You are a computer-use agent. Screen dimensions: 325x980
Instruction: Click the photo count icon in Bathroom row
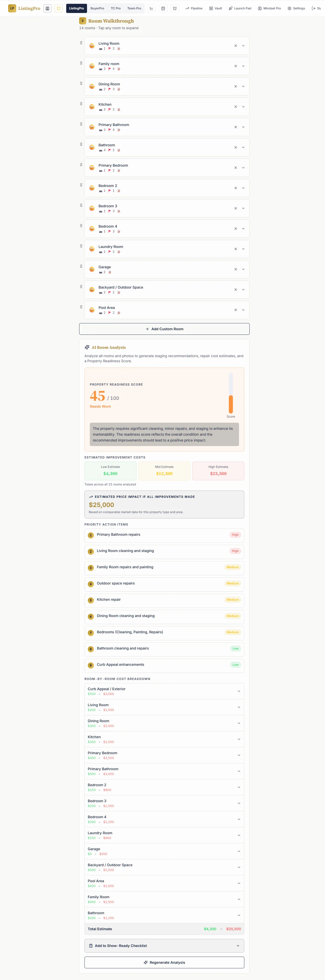(101, 150)
